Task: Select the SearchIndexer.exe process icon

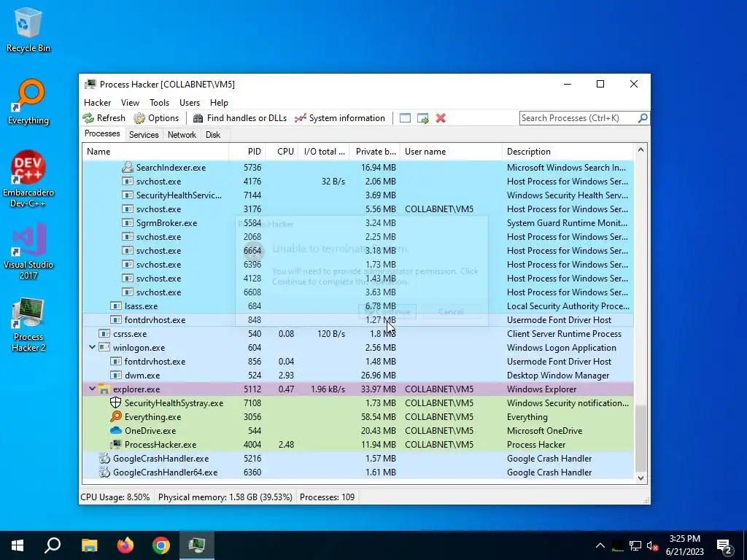Action: (x=127, y=167)
